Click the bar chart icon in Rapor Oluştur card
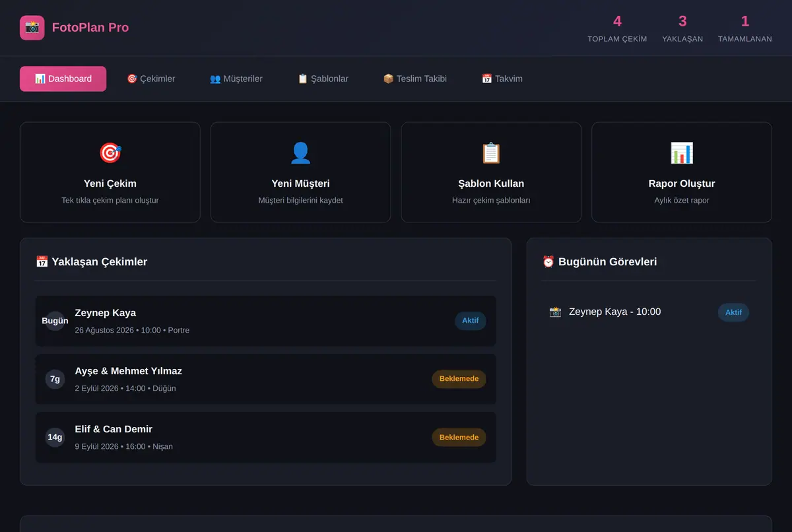 click(682, 153)
